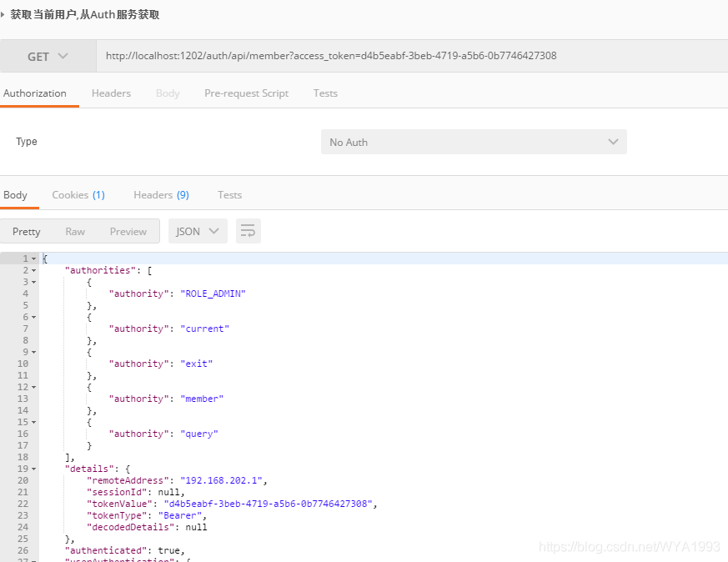This screenshot has height=562, width=728.
Task: Click the "query" authority value
Action: click(199, 434)
